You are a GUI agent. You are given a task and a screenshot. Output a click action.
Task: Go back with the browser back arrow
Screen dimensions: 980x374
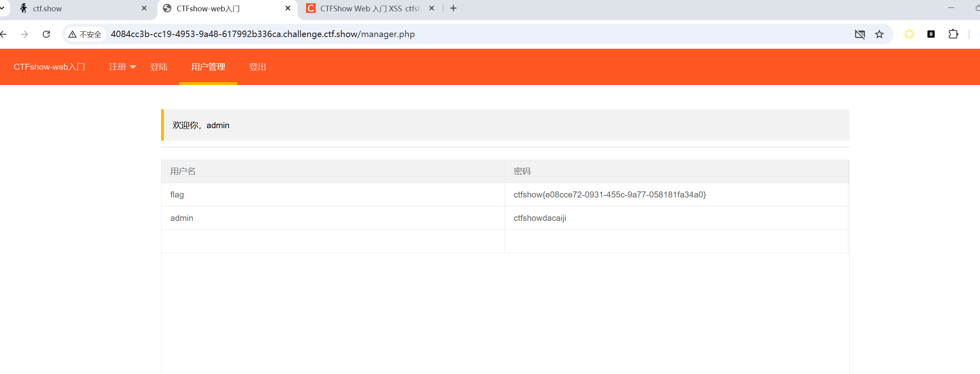(x=4, y=34)
